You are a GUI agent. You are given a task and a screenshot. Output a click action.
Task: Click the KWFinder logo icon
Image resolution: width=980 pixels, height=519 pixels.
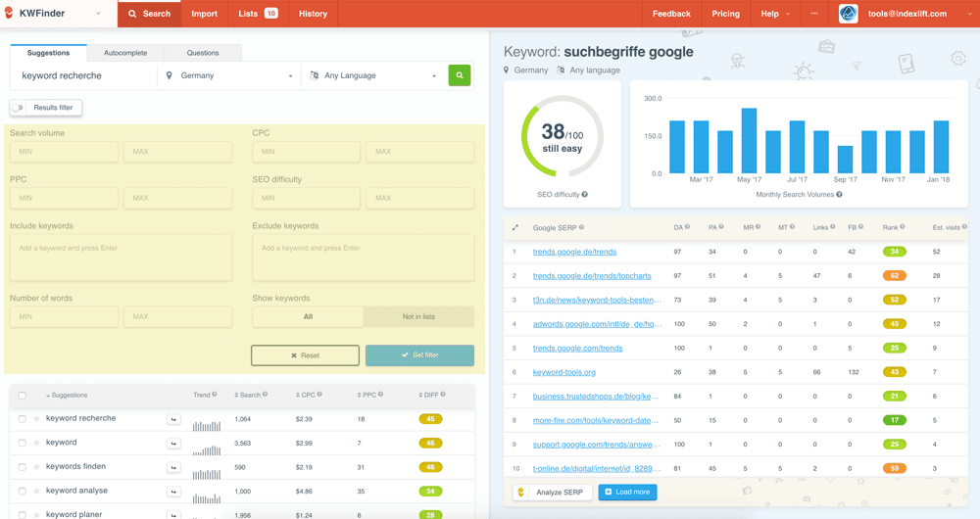9,13
